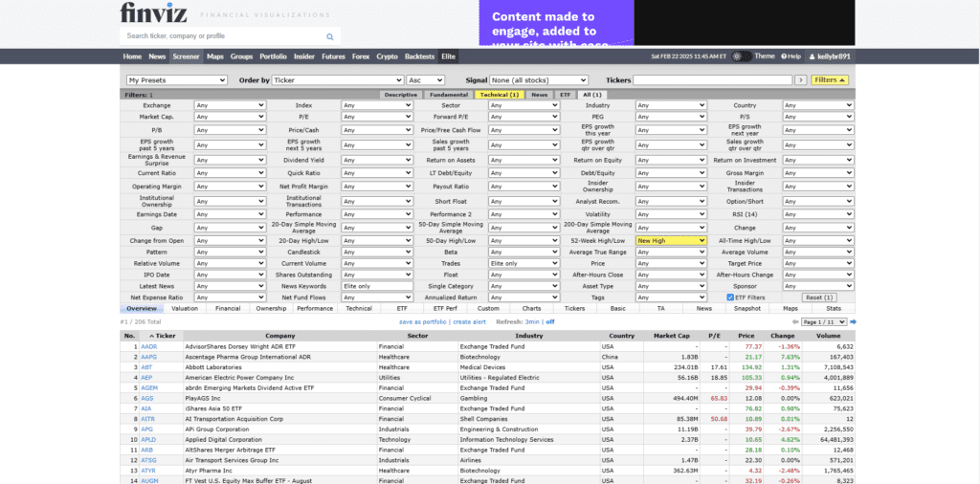Open the 52-Week High/Low New High dropdown
The height and width of the screenshot is (484, 980).
[x=671, y=240]
